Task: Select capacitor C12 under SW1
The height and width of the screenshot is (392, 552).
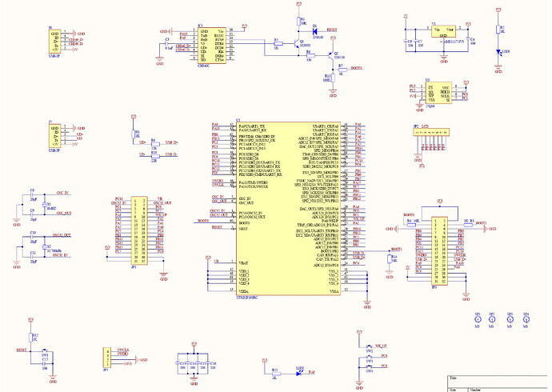Action: 45,364
